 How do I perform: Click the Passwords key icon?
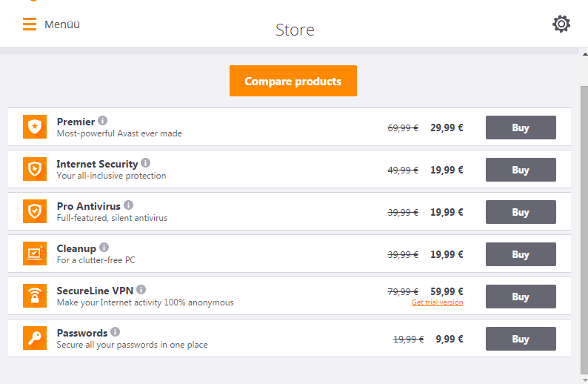pos(35,338)
